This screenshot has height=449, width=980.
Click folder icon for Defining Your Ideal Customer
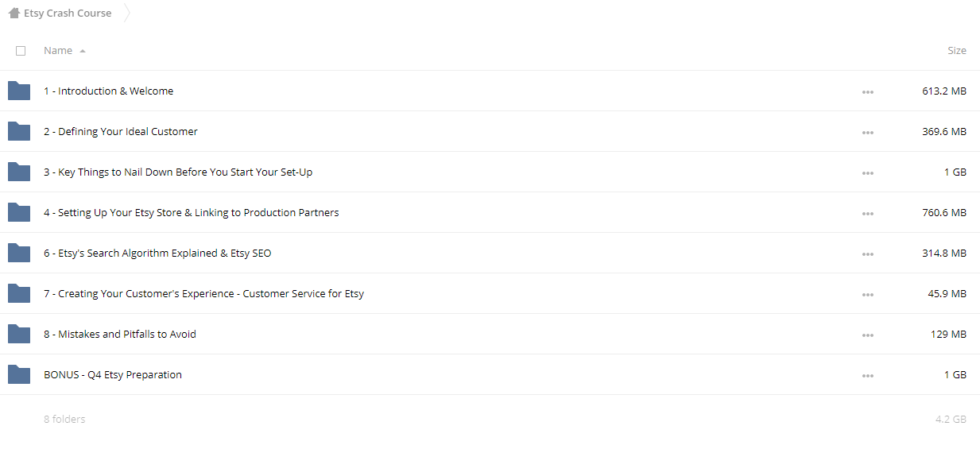tap(19, 131)
